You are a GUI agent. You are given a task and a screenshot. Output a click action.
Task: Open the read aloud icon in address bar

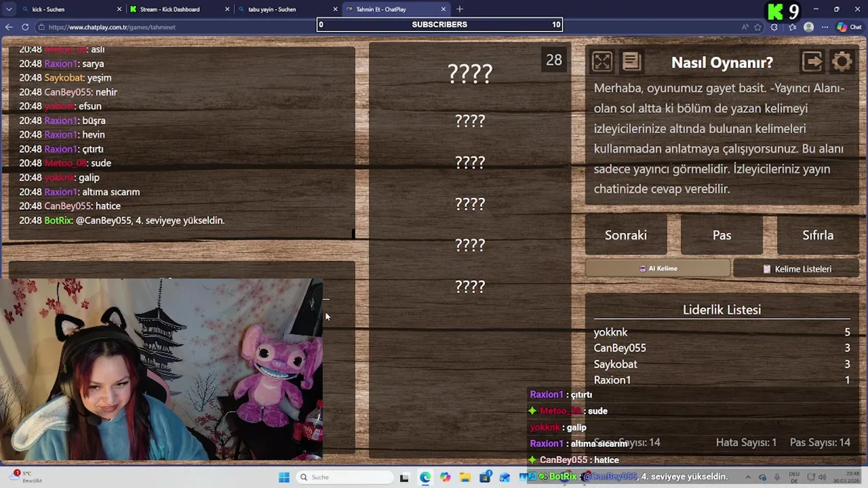pos(745,27)
